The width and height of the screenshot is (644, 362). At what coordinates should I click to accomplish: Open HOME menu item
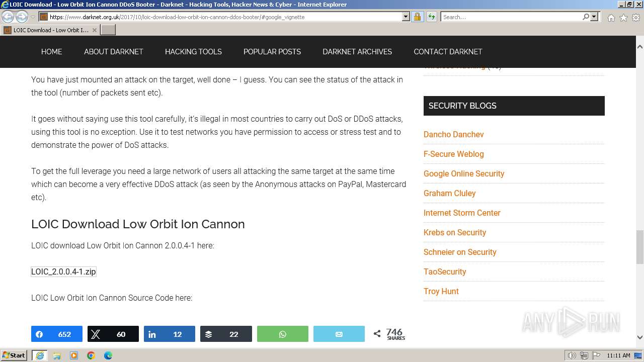click(x=52, y=52)
